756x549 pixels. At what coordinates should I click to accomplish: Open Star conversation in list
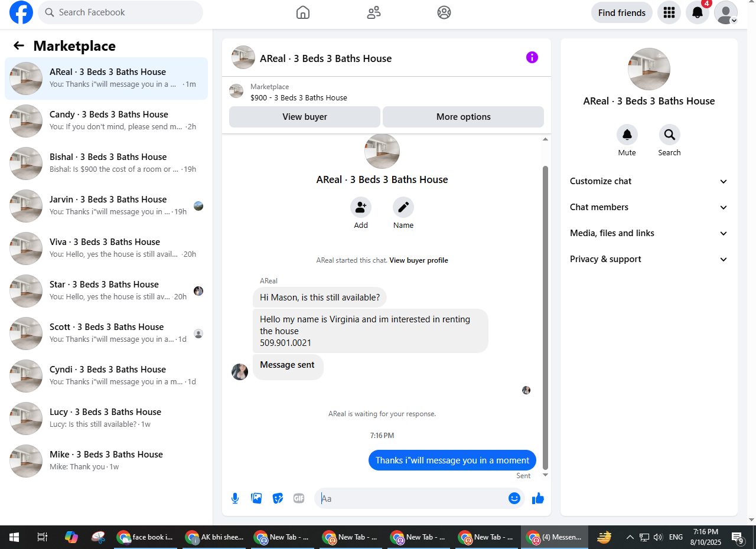click(x=106, y=291)
